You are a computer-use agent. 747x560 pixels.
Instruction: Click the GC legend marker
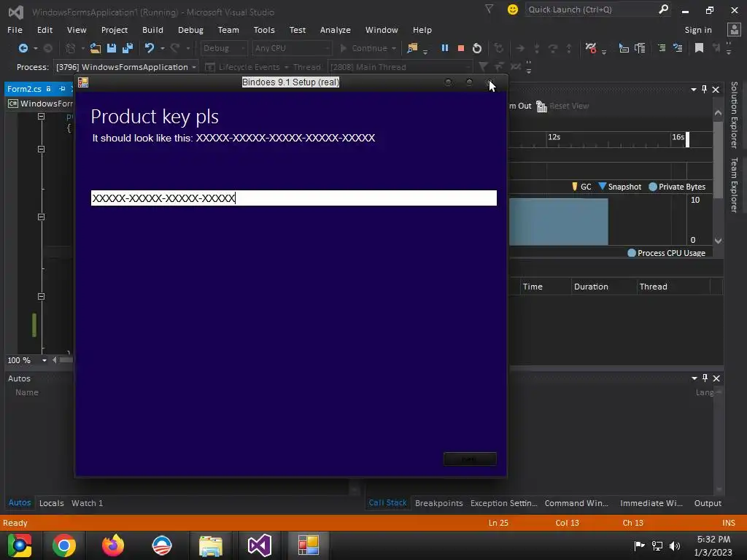575,186
